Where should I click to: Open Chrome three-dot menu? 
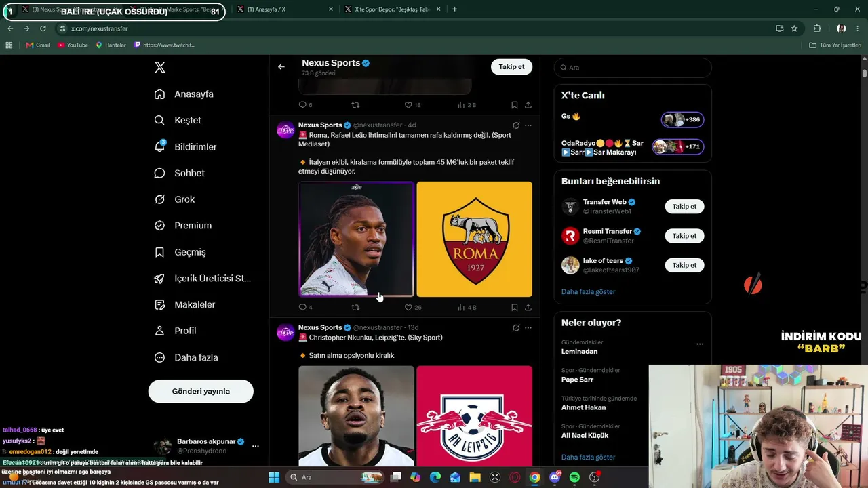859,28
